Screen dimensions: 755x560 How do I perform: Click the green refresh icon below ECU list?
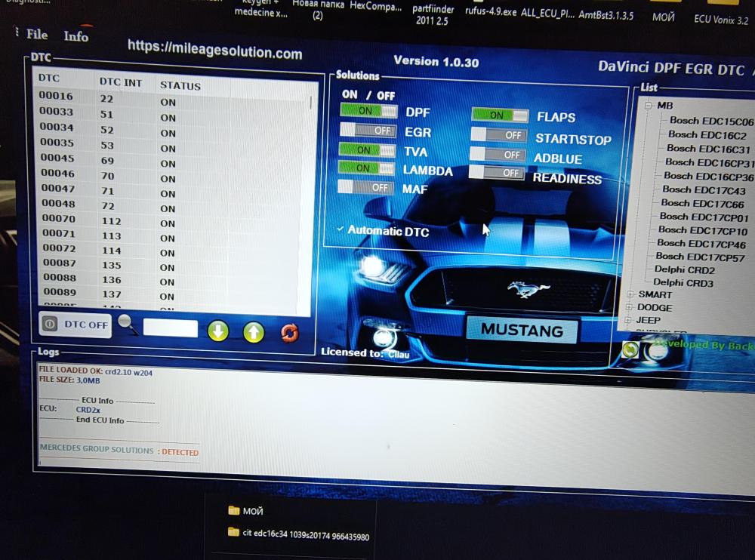click(x=630, y=349)
